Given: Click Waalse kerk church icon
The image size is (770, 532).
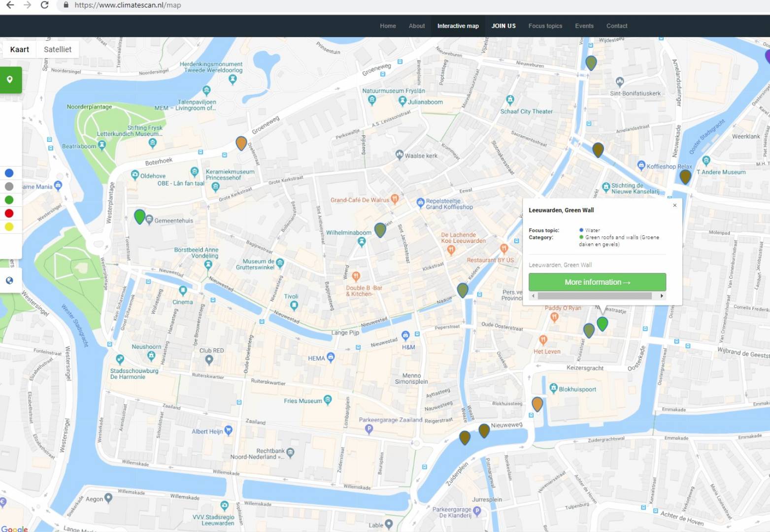Looking at the screenshot, I should pyautogui.click(x=400, y=155).
